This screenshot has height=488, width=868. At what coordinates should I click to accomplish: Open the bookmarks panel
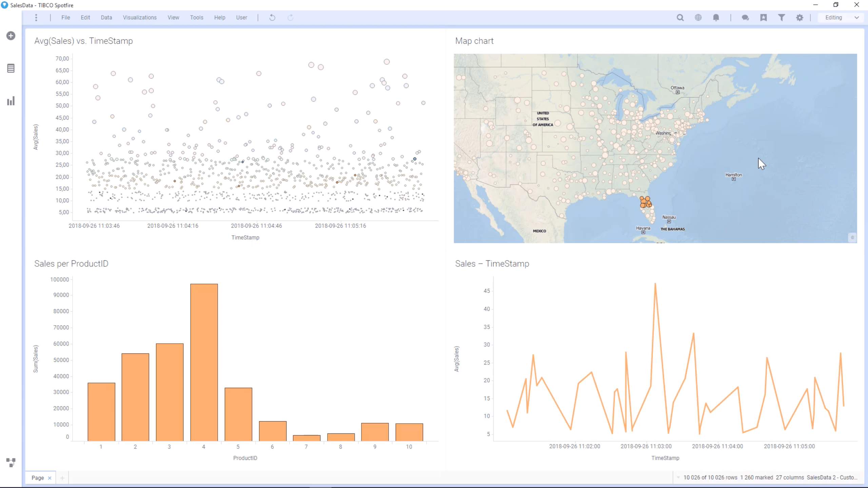pyautogui.click(x=763, y=17)
